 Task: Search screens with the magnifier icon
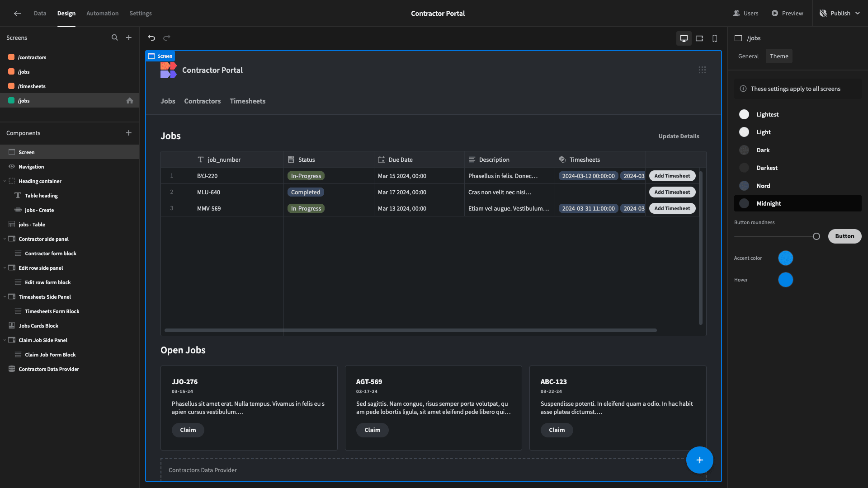[115, 38]
